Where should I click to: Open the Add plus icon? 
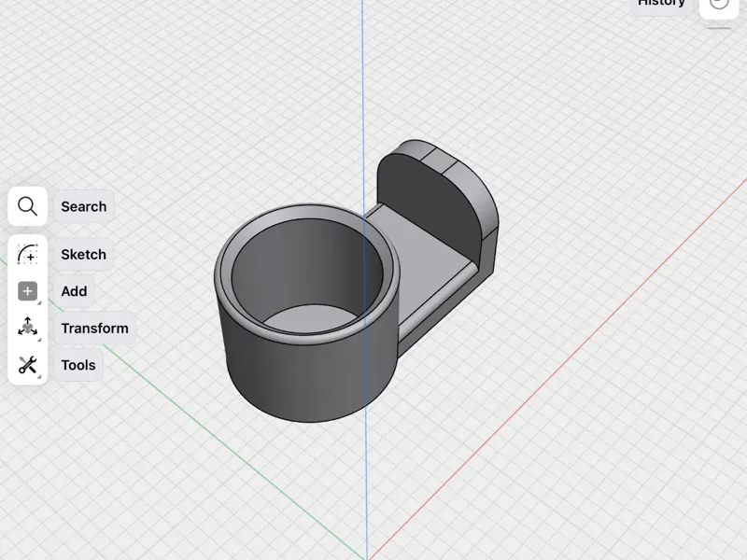point(27,291)
